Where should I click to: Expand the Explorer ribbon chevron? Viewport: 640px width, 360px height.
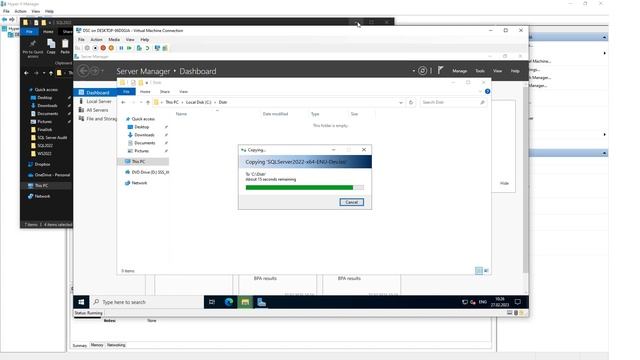480,91
